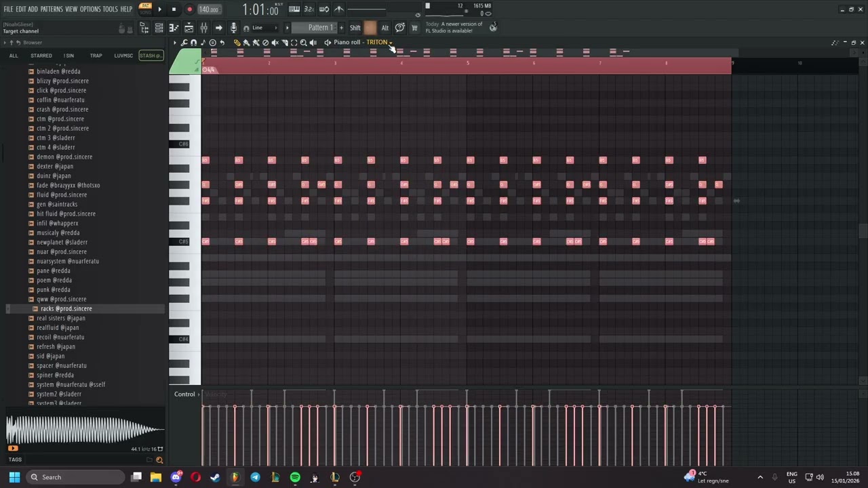Toggle the Alt modifier button

[x=385, y=28]
